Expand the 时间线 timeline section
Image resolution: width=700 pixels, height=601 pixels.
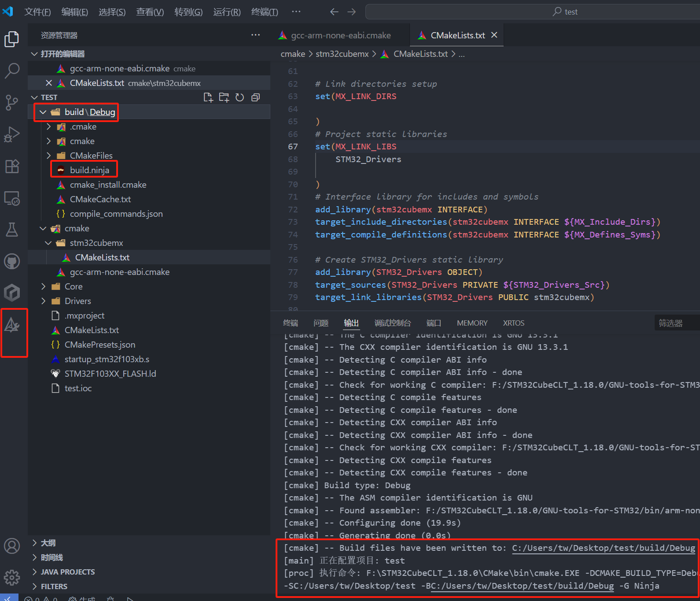click(149, 557)
